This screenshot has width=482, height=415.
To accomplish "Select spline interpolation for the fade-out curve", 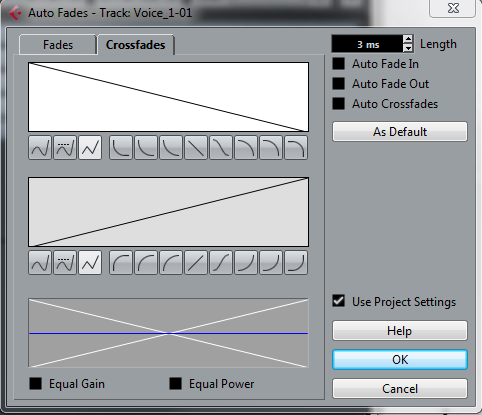I will click(x=40, y=148).
